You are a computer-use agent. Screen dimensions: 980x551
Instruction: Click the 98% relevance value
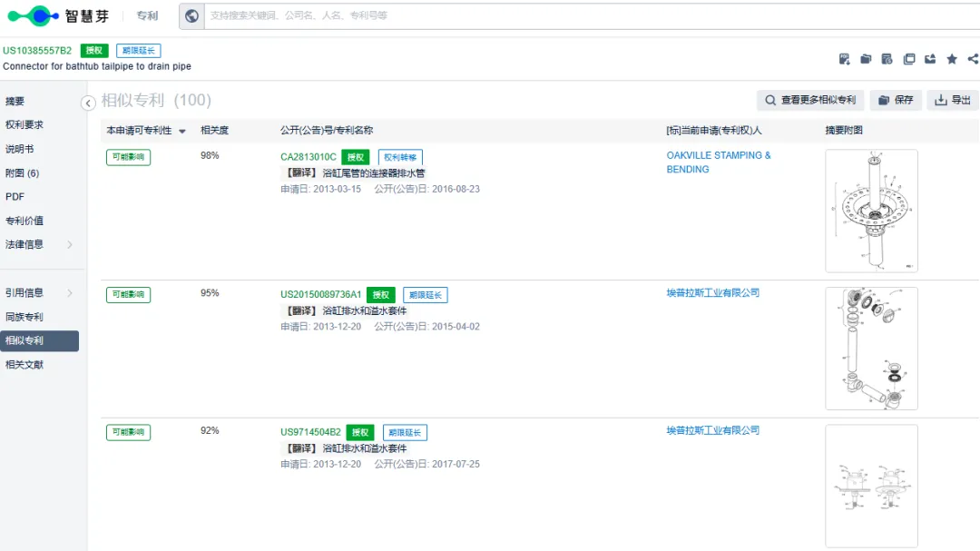(210, 155)
